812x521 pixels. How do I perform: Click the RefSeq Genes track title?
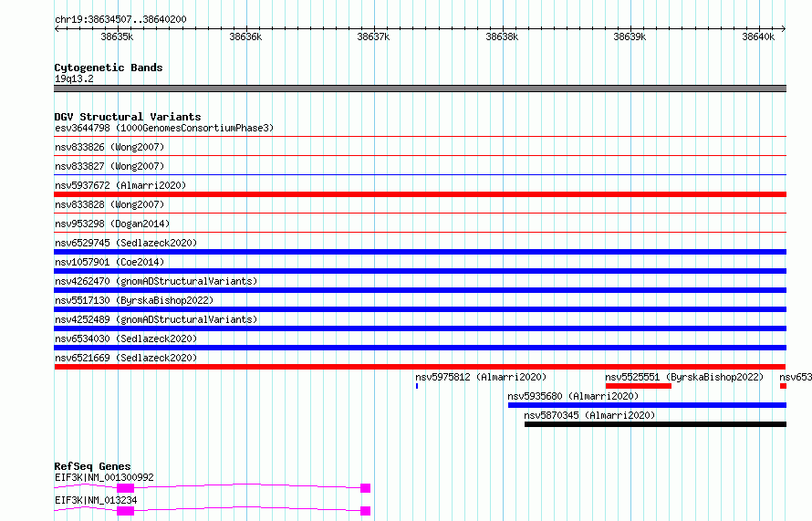[92, 466]
